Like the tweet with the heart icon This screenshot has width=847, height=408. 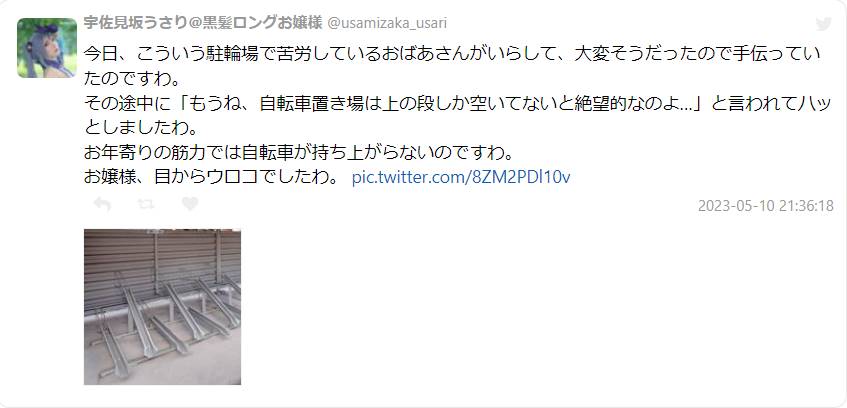coord(190,204)
